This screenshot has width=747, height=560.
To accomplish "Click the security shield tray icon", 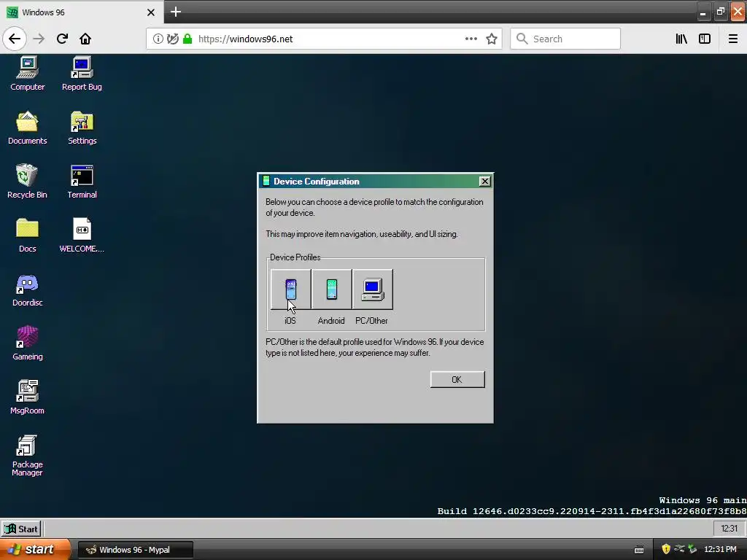I will click(666, 549).
